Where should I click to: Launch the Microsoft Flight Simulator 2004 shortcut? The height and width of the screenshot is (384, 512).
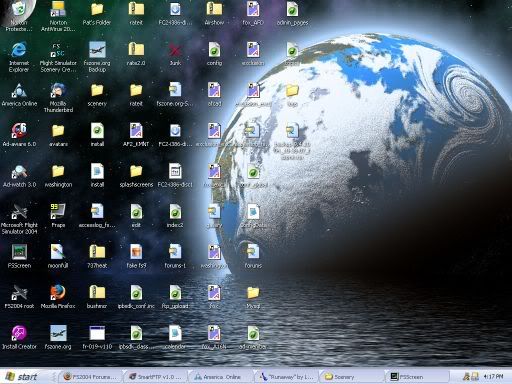[x=19, y=212]
